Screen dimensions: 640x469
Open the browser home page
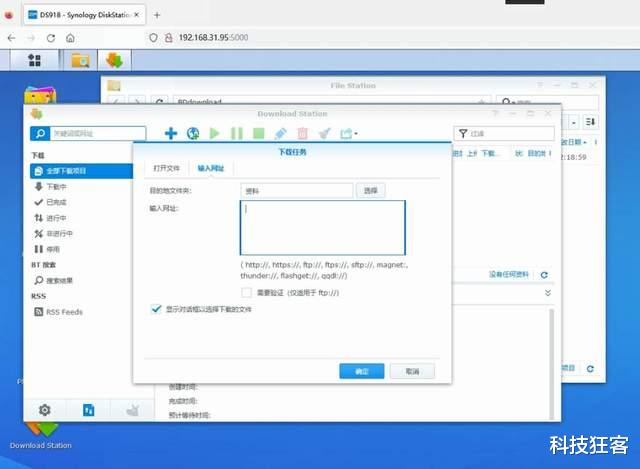(x=70, y=38)
